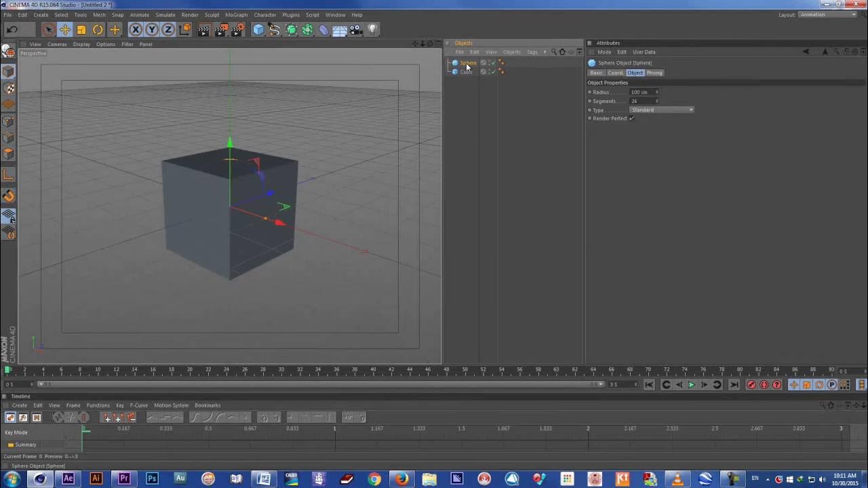This screenshot has height=488, width=868.
Task: Open the File menu in main menu bar
Action: pyautogui.click(x=7, y=15)
